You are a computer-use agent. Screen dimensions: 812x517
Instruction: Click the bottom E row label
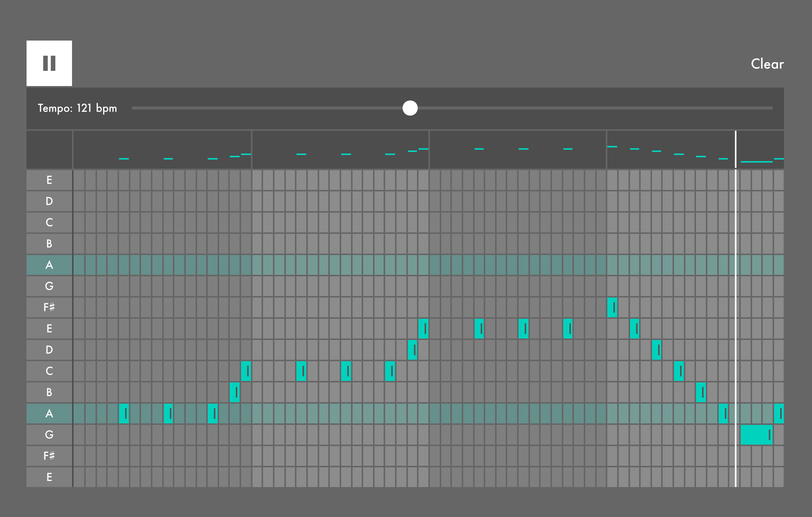(x=49, y=477)
